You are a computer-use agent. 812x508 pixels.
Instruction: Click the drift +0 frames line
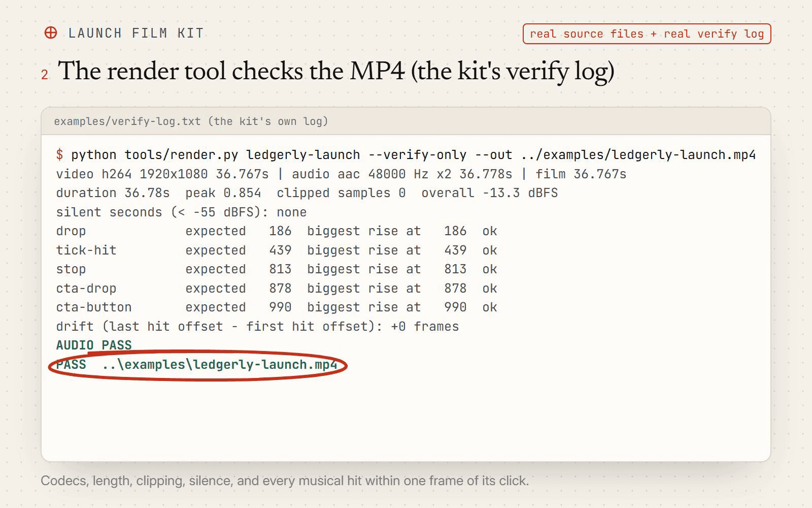257,326
